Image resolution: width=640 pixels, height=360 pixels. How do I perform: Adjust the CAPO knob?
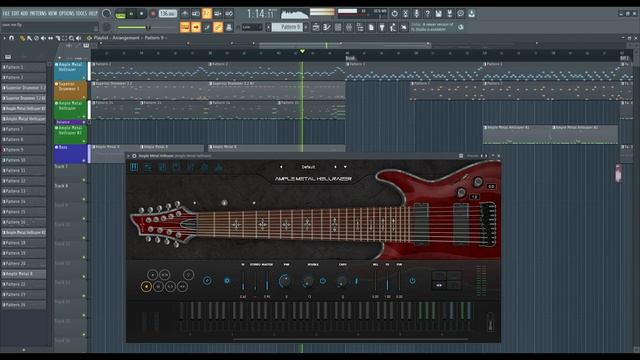[342, 281]
